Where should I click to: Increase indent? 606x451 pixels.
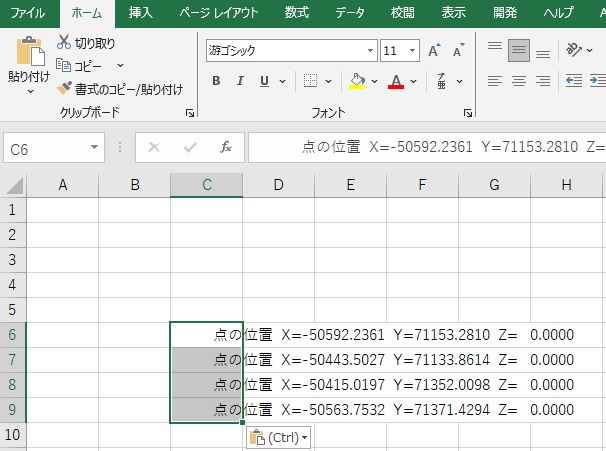(597, 81)
